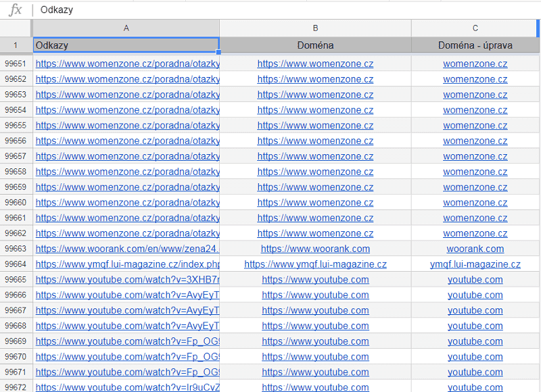This screenshot has height=392, width=541.
Task: Select row 99663 header
Action: (x=16, y=249)
